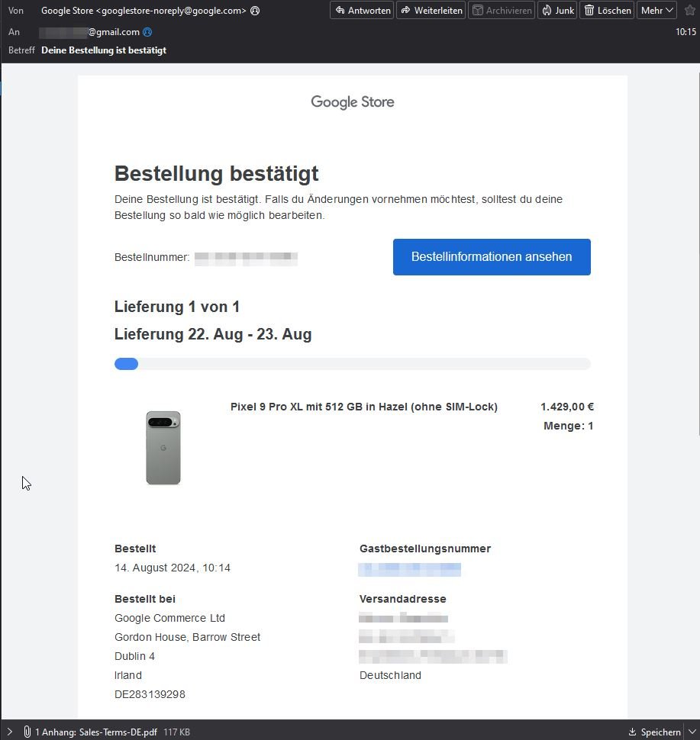Screen dimensions: 700x740
Task: Click the Google Store logo
Action: pos(352,102)
